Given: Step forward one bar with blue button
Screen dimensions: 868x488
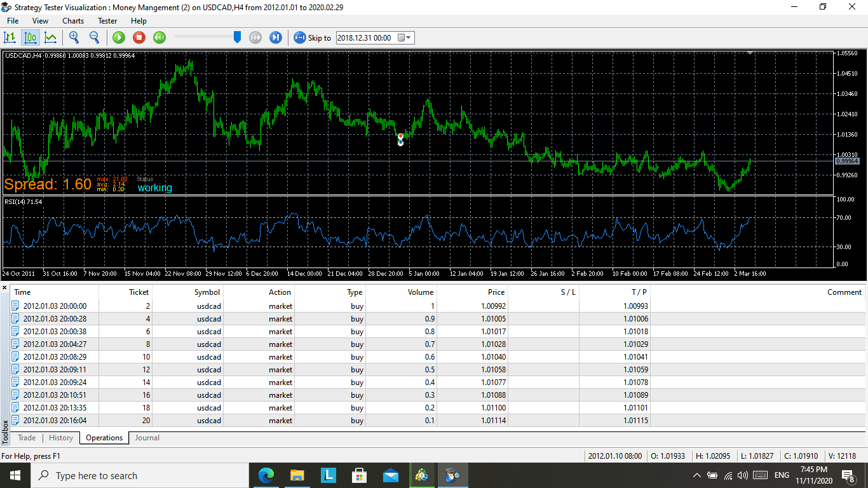Looking at the screenshot, I should 276,37.
